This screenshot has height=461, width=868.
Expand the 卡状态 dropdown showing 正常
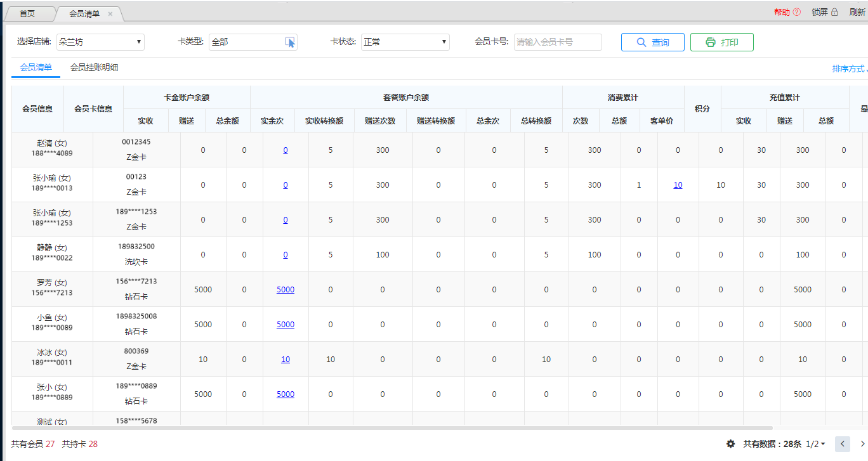click(405, 42)
